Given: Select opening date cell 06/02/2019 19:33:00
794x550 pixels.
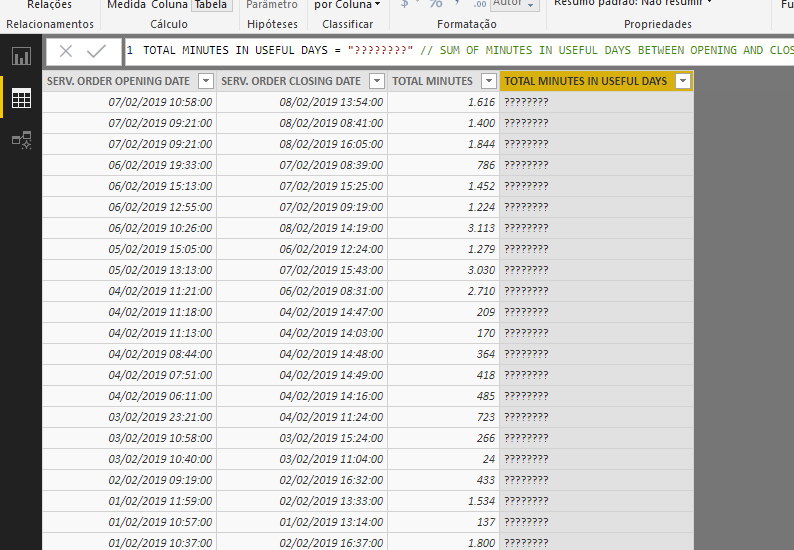Looking at the screenshot, I should tap(130, 165).
